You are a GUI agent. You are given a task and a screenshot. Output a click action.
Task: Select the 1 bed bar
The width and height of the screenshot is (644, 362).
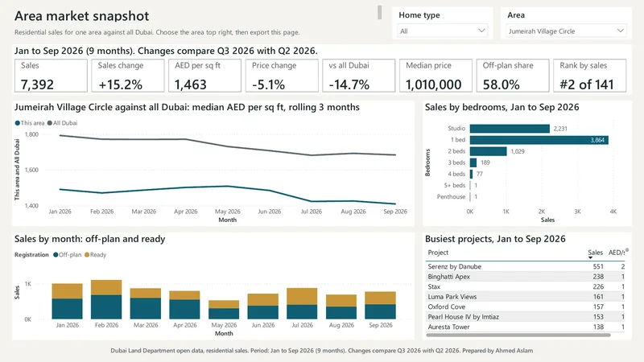tap(539, 140)
